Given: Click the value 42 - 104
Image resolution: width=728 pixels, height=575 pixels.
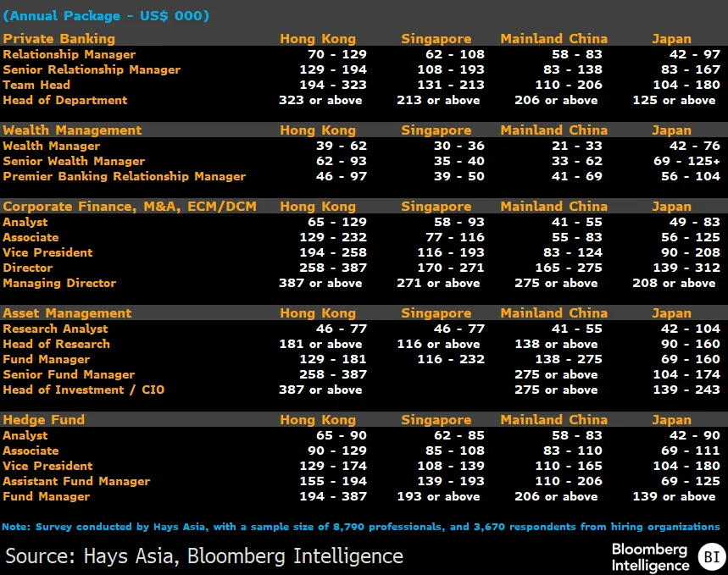Looking at the screenshot, I should coord(691,329).
